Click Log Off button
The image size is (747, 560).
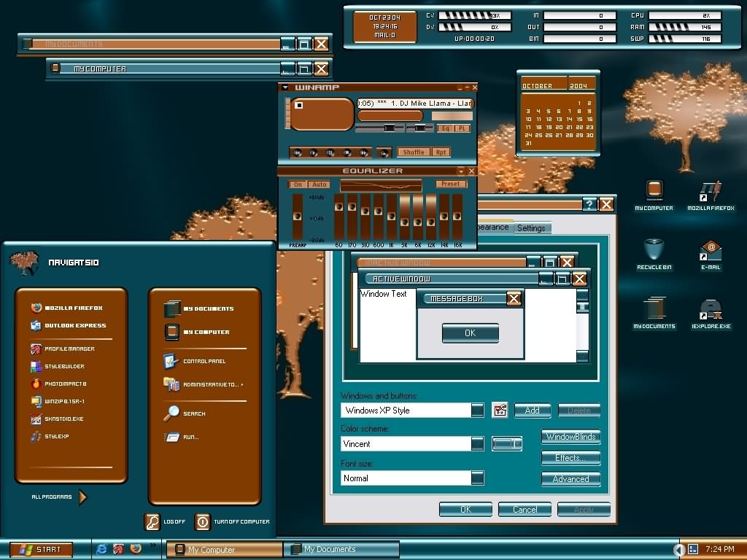[x=165, y=522]
